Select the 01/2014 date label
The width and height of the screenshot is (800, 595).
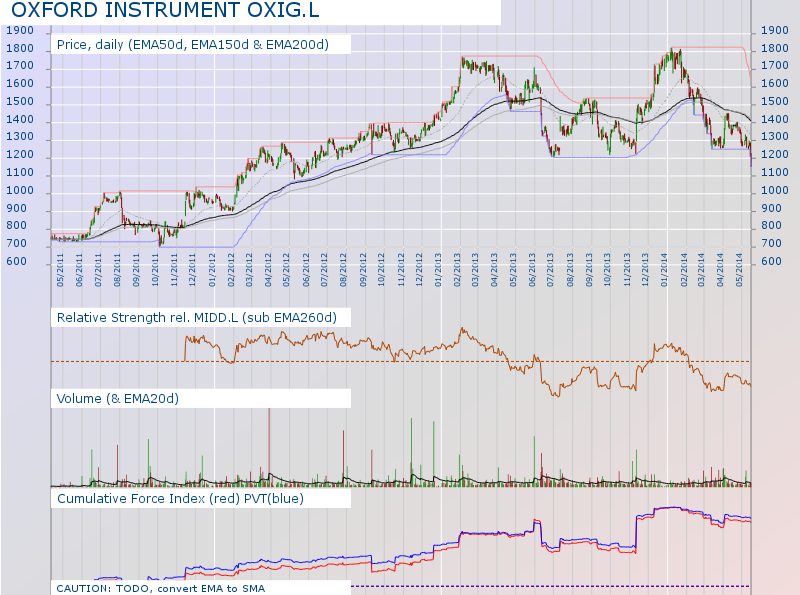pyautogui.click(x=664, y=270)
